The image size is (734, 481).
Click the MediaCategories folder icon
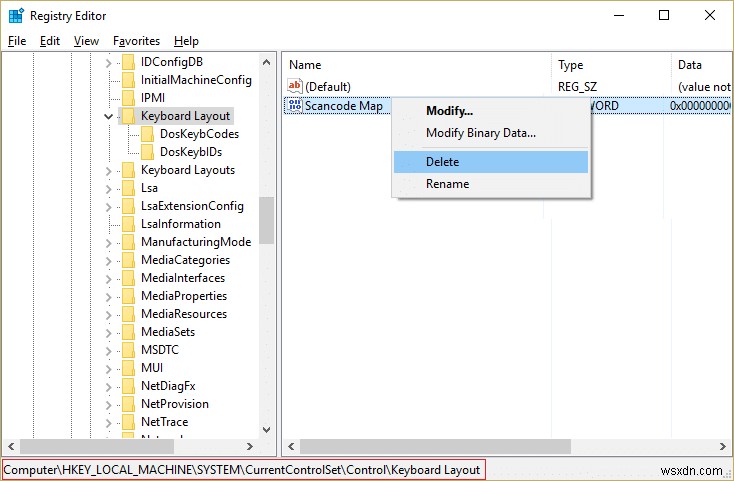128,260
